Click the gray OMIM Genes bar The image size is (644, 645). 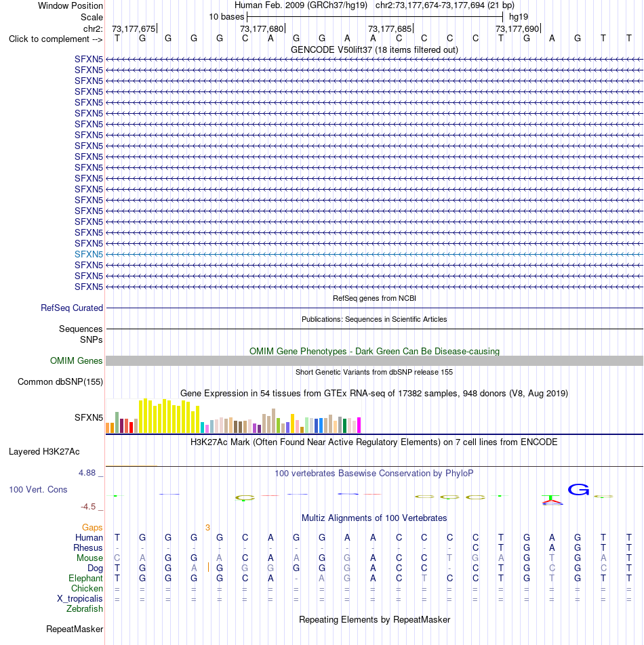point(374,360)
